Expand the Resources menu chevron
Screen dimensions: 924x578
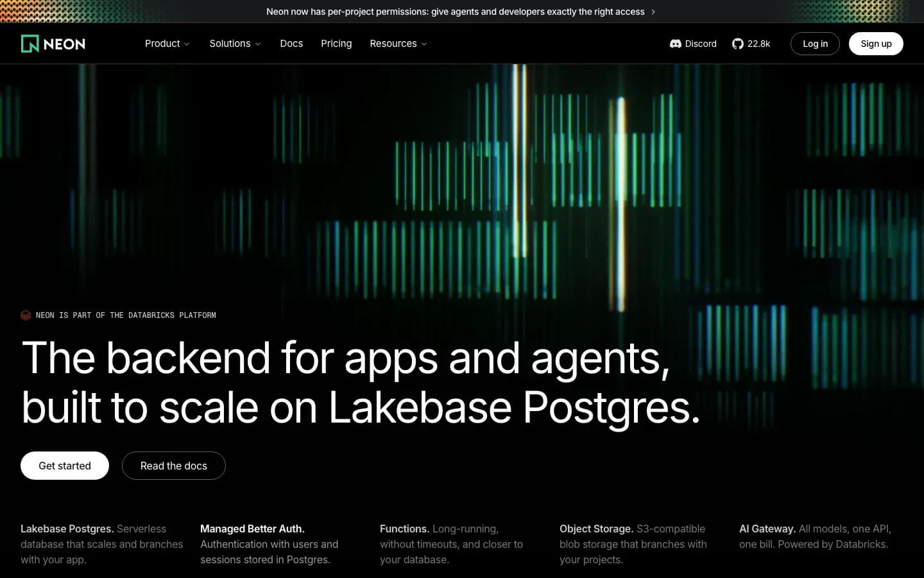point(424,44)
